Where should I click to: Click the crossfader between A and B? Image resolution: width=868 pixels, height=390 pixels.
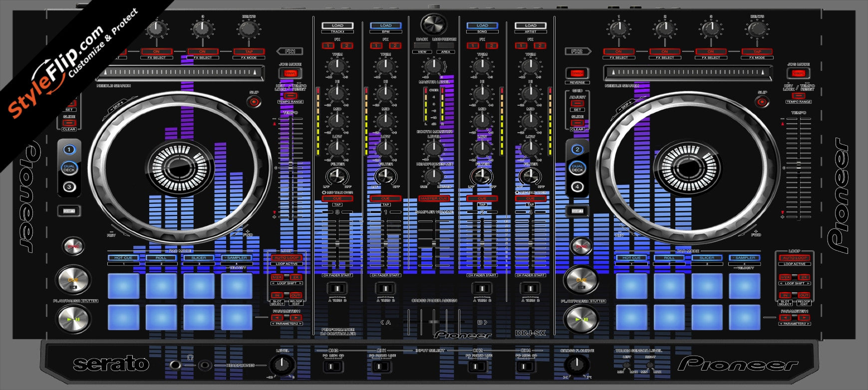coord(434,322)
